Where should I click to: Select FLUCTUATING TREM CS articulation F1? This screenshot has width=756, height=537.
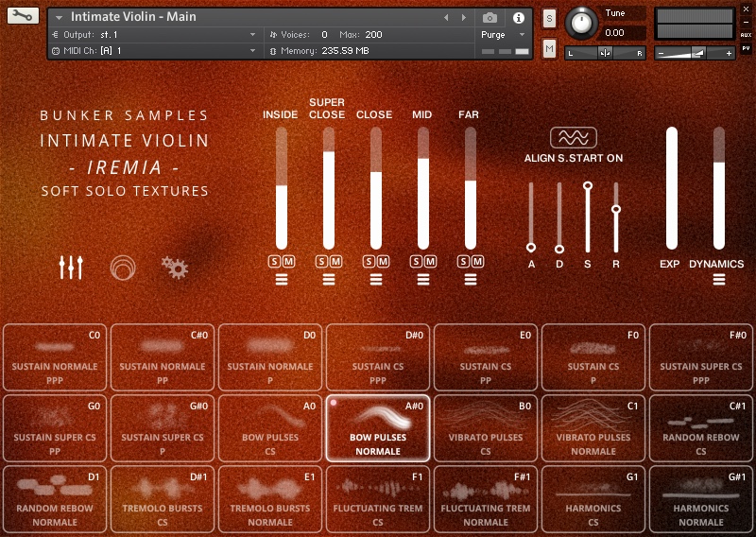(x=377, y=499)
